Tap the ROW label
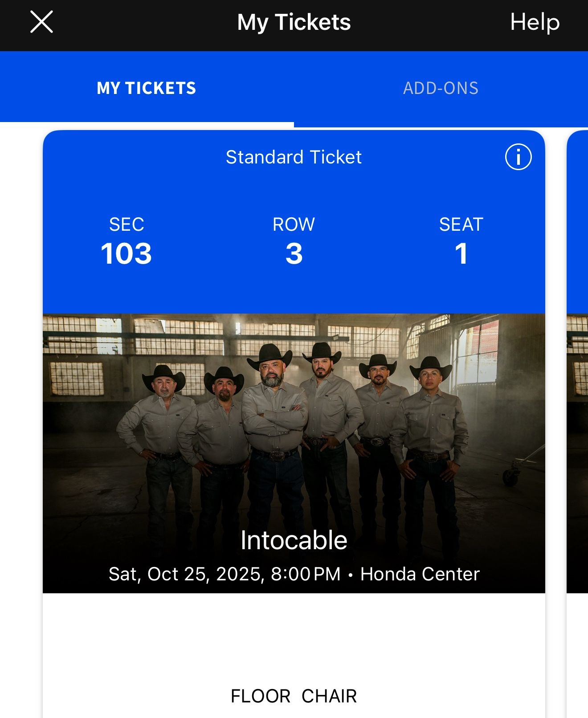588x718 pixels. (x=294, y=224)
